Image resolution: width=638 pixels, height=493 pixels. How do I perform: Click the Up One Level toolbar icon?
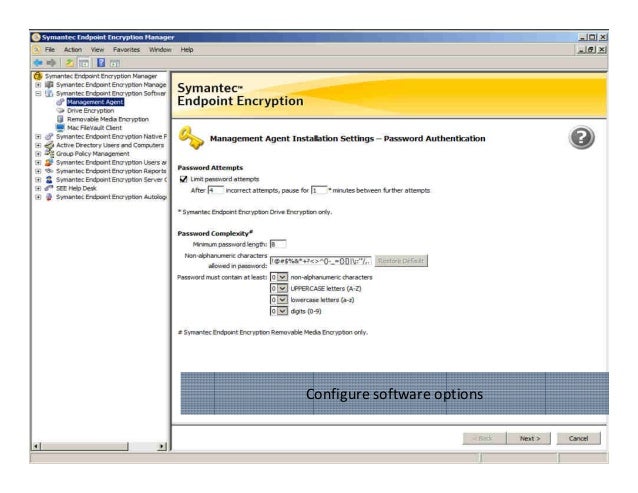point(70,63)
